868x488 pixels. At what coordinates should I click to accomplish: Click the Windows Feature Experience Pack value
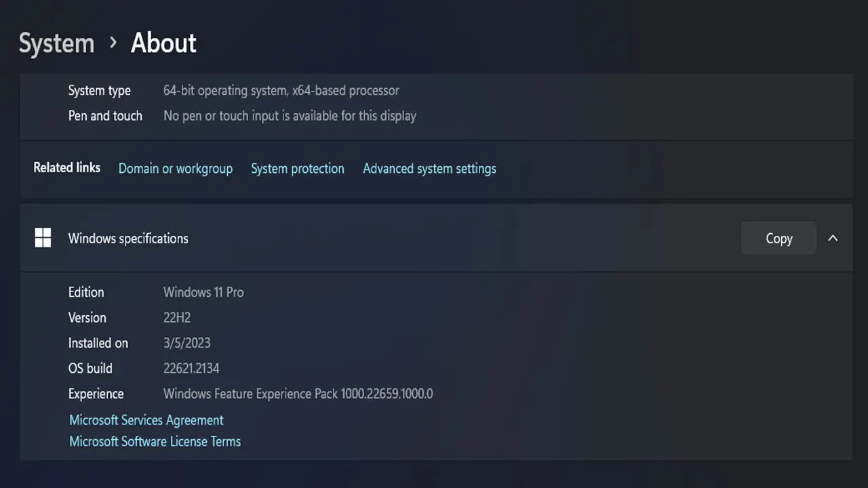pos(298,394)
